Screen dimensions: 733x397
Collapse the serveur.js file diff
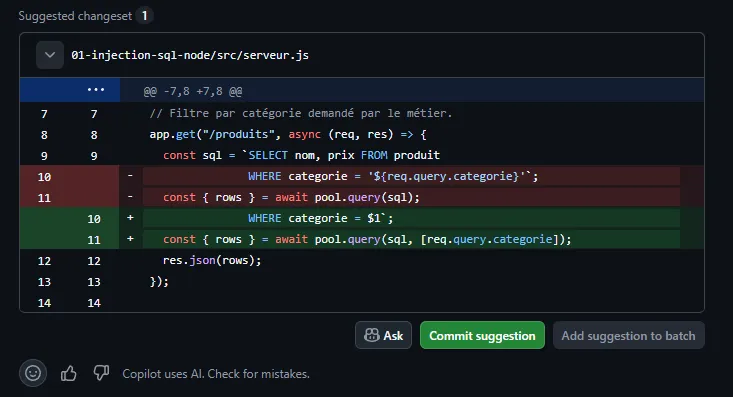point(50,55)
